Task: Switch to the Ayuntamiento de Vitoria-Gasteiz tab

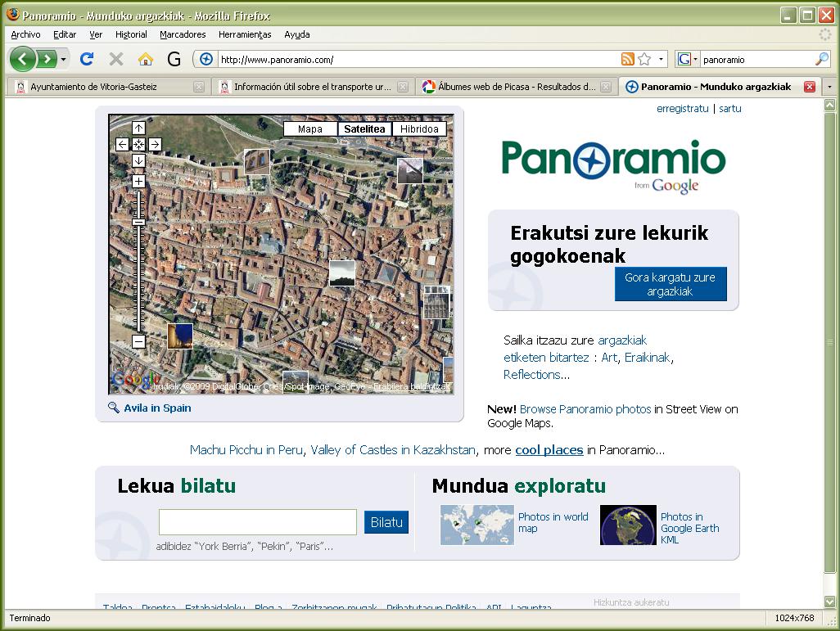Action: click(x=107, y=86)
